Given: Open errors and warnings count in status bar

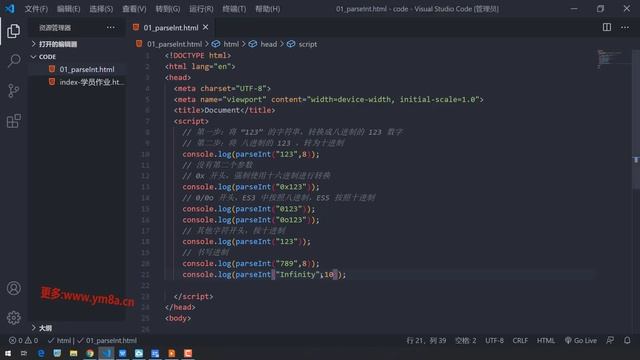Looking at the screenshot, I should (23, 340).
